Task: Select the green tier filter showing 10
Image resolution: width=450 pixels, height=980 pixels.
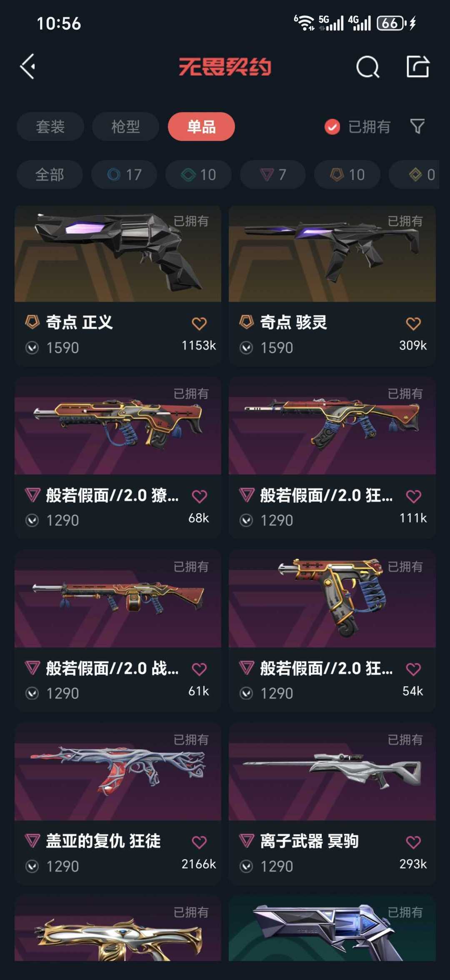Action: pyautogui.click(x=198, y=175)
